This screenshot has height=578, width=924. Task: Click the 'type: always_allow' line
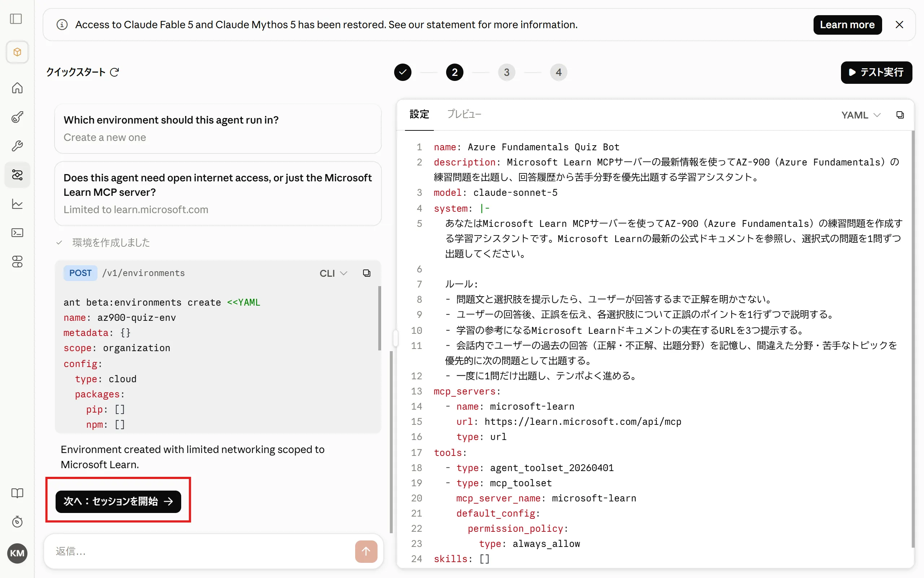pos(529,544)
